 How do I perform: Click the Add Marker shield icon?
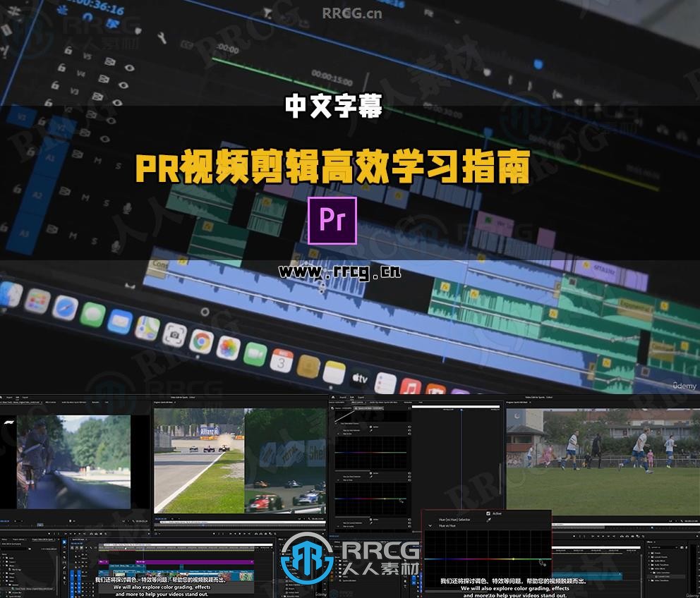pos(138,31)
